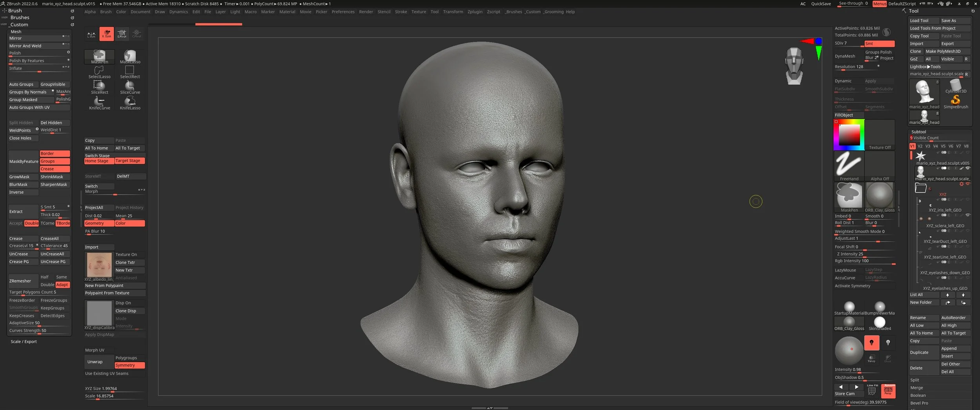Adjust the Field of view slider
This screenshot has height=410, width=980.
[x=864, y=403]
